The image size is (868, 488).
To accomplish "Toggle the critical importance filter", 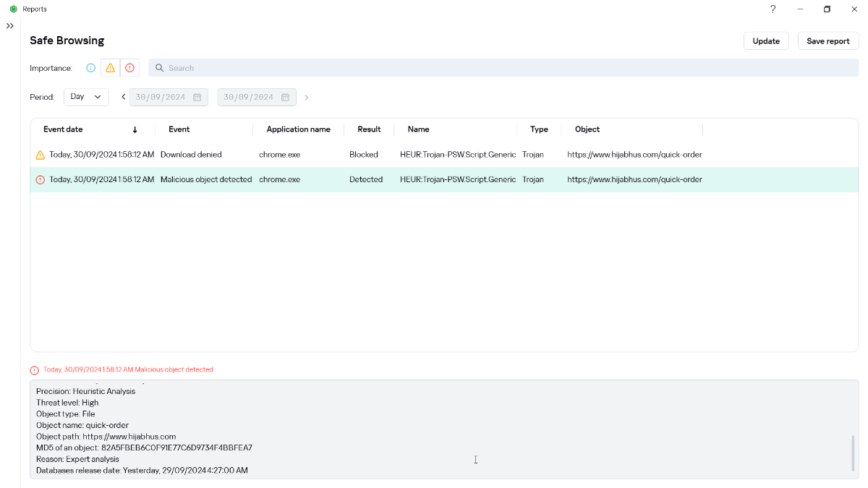I will coord(129,68).
